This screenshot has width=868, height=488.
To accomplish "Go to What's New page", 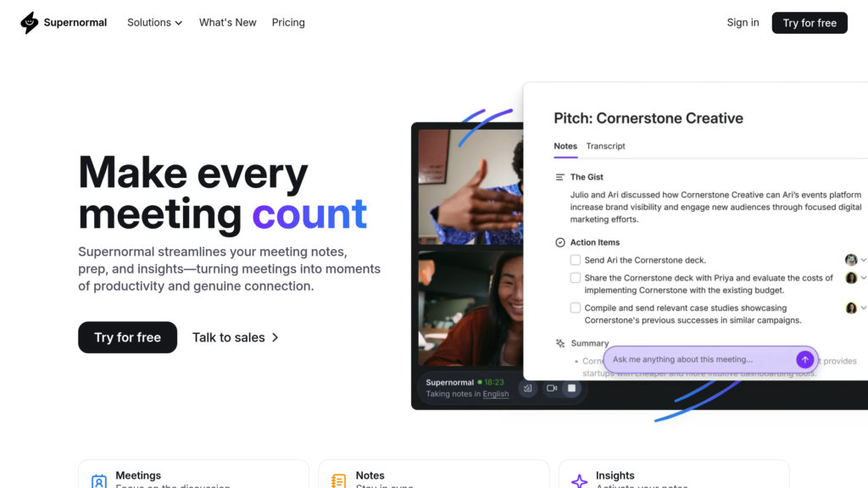I will [x=227, y=23].
